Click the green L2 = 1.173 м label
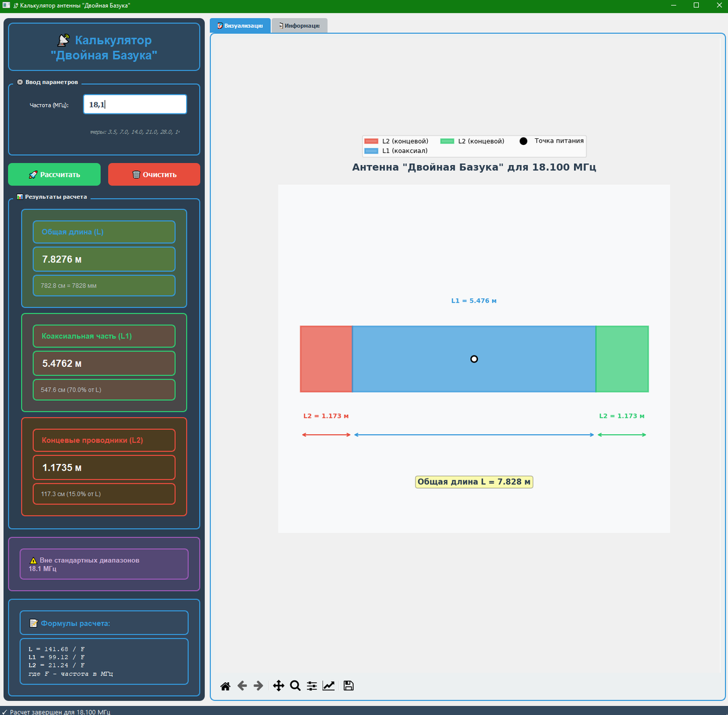The height and width of the screenshot is (715, 728). tap(622, 416)
